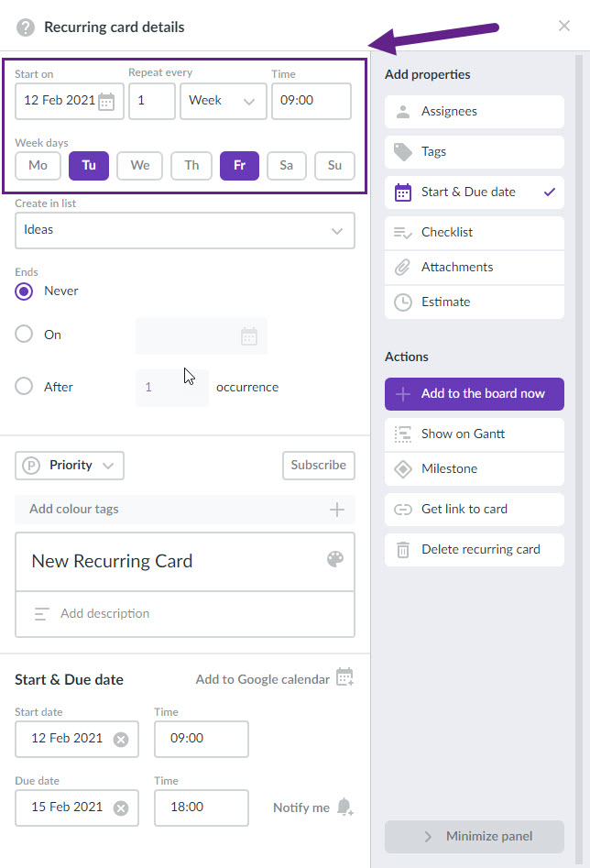Click the Add colour tags bar
The height and width of the screenshot is (868, 590).
(x=185, y=510)
